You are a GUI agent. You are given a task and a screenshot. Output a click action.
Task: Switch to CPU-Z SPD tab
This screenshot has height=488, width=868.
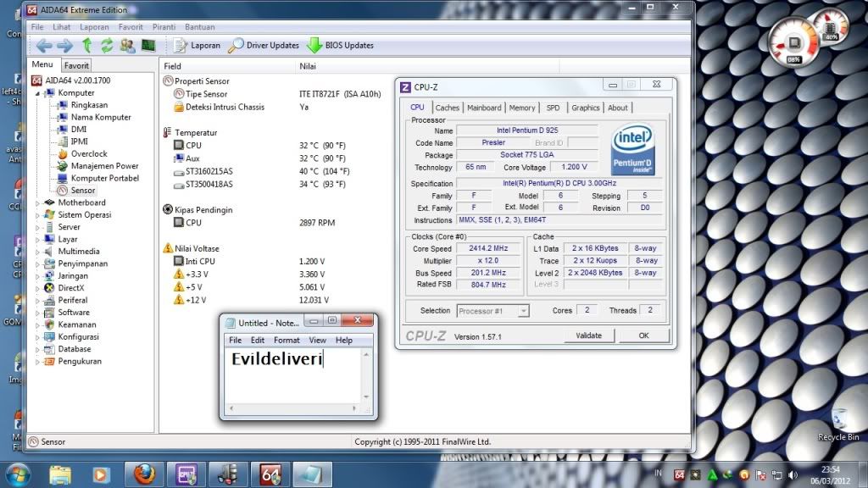tap(553, 108)
